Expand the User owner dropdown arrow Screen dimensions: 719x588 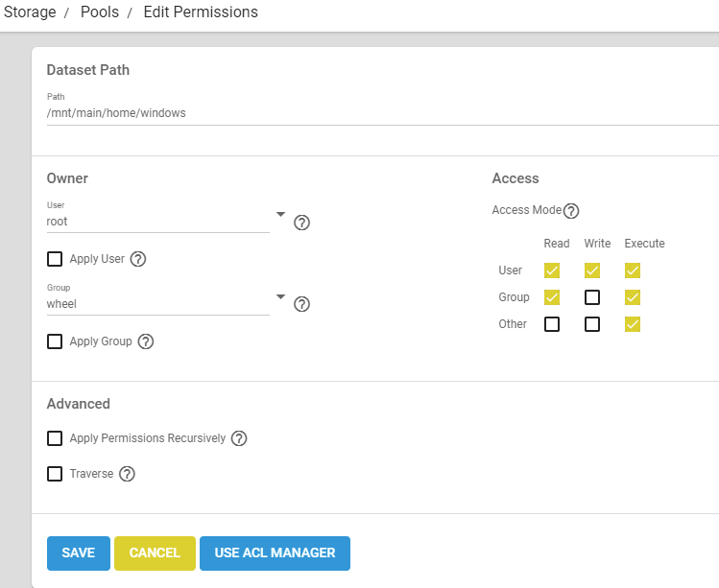tap(280, 215)
